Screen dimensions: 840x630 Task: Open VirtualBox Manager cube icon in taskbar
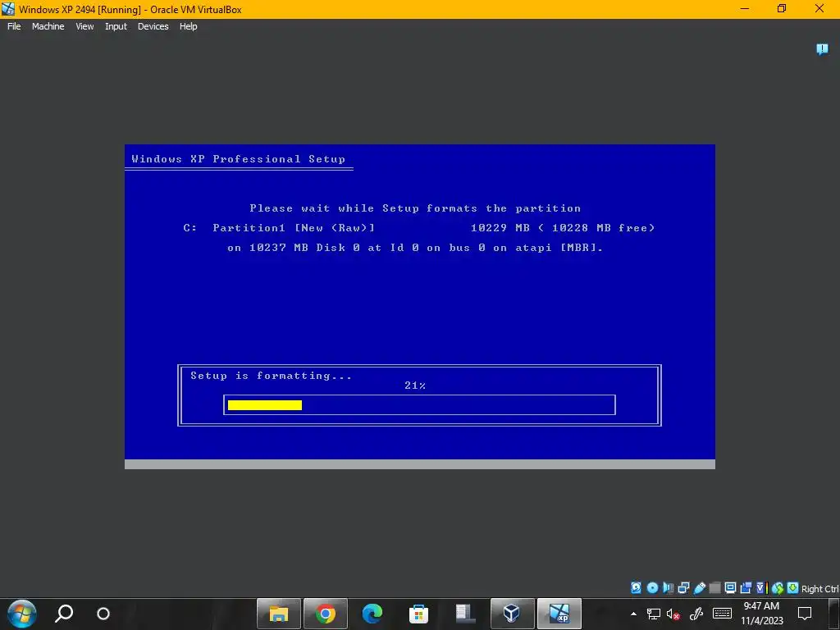click(x=512, y=614)
